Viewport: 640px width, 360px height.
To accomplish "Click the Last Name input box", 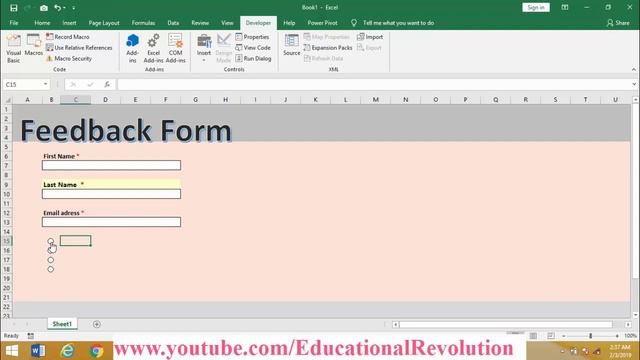I will [x=111, y=194].
